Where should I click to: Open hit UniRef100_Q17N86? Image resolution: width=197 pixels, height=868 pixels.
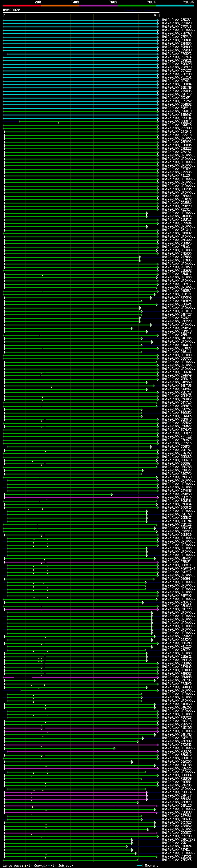[x=177, y=257]
